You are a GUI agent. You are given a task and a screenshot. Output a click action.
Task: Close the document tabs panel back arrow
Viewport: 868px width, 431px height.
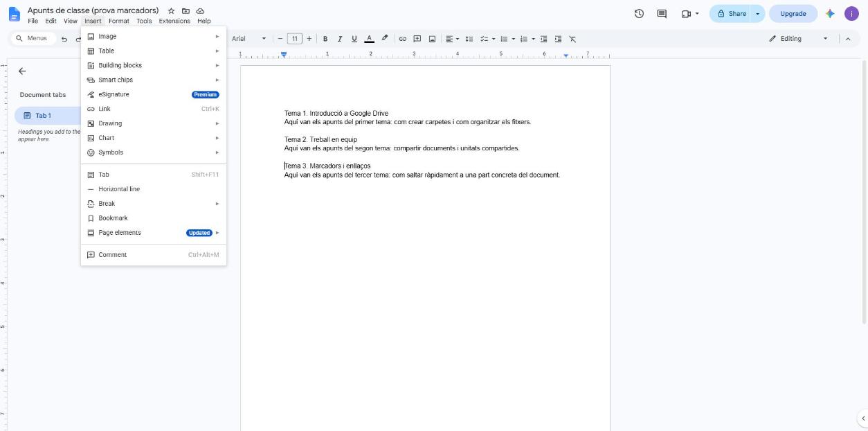[22, 71]
